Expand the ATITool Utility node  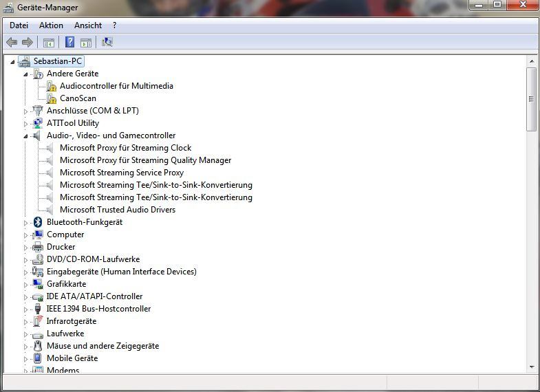coord(25,124)
